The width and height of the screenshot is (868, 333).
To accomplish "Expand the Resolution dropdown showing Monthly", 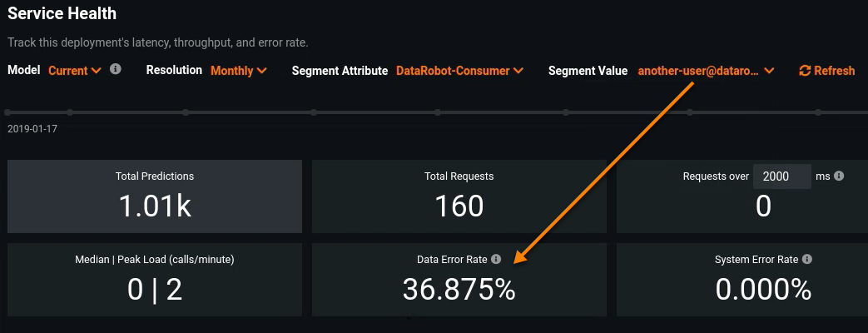I will [x=238, y=71].
